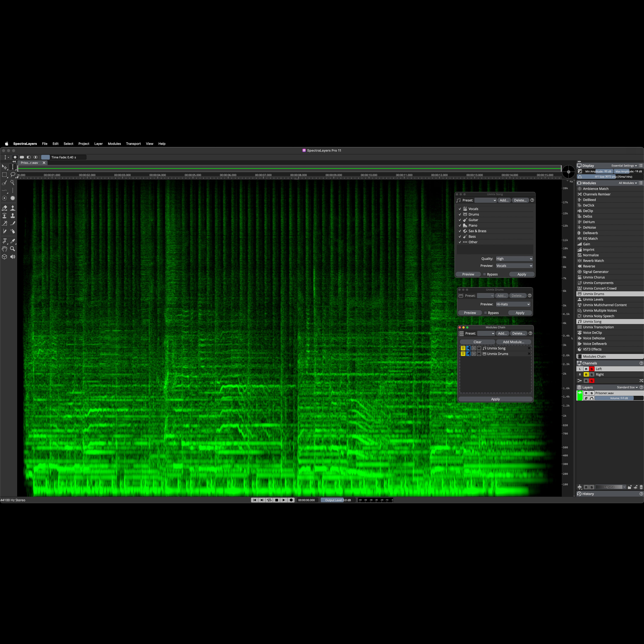
Task: Open the Unmix Song Preset dropdown
Action: coord(486,200)
